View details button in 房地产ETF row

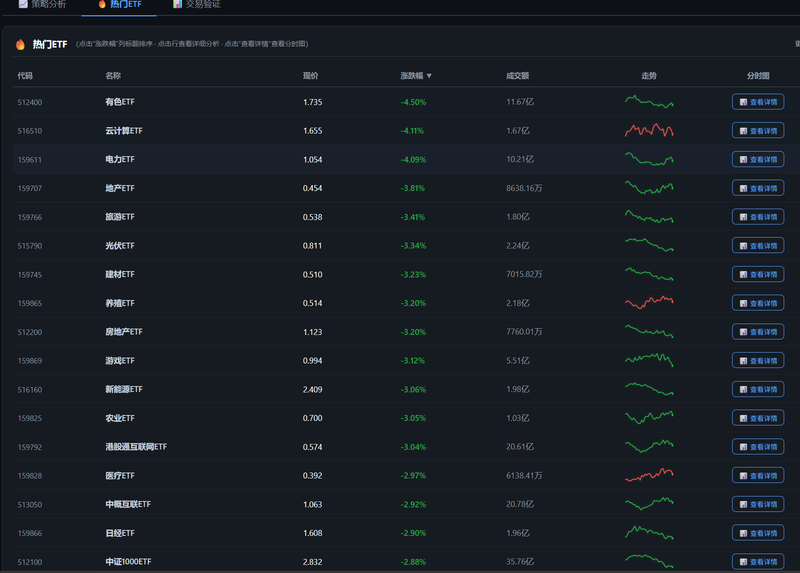(758, 332)
